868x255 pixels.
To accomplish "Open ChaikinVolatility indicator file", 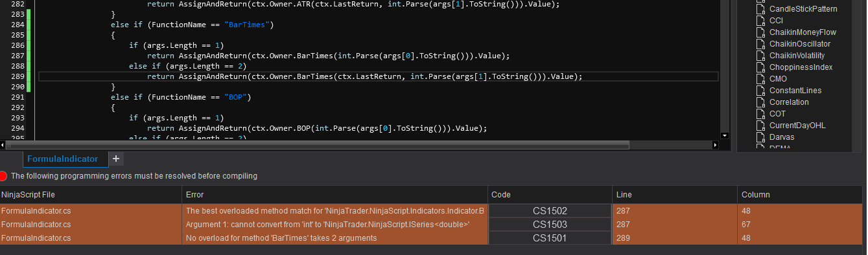I will (x=797, y=56).
